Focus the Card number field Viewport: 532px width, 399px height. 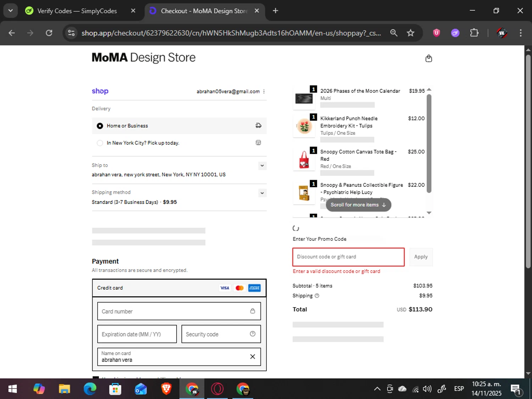(179, 311)
